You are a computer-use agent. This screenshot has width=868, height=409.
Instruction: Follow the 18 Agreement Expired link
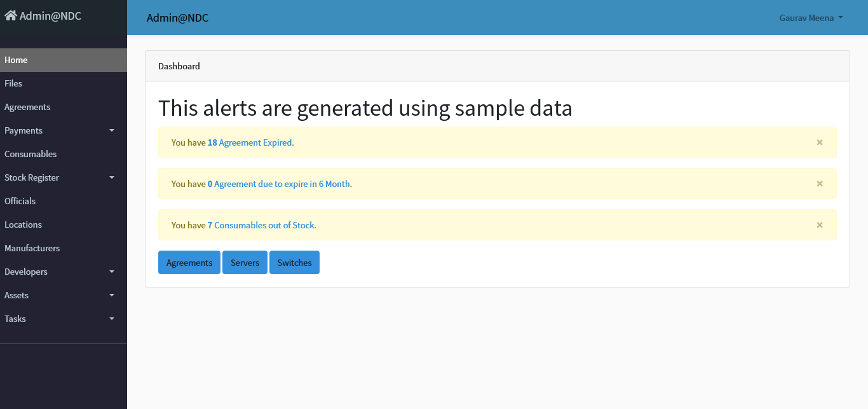(x=250, y=142)
